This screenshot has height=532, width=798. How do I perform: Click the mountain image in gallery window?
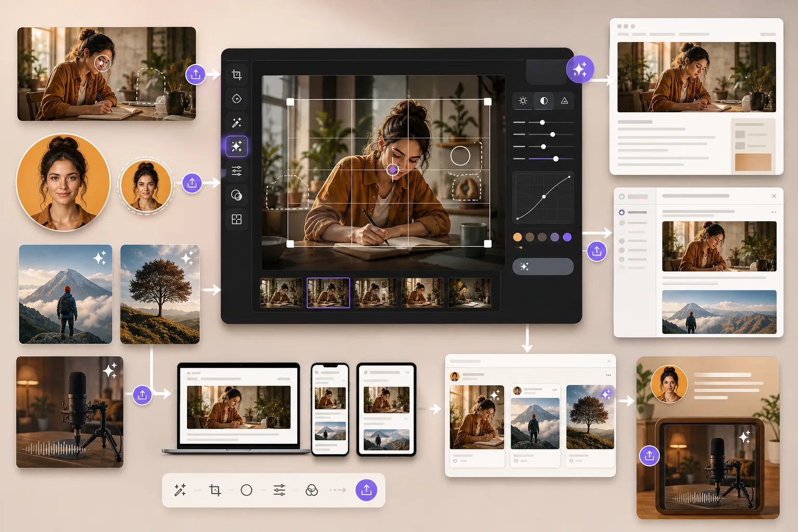720,312
